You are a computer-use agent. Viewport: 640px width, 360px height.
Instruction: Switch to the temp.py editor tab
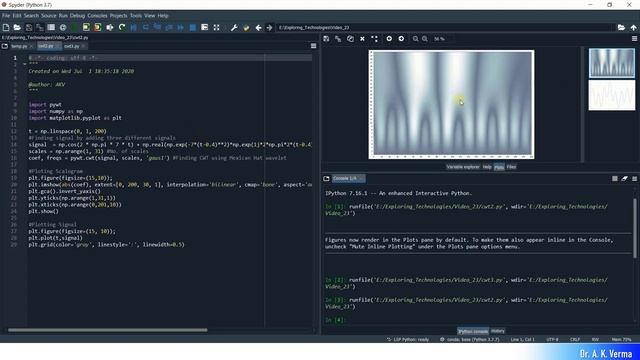coord(20,46)
